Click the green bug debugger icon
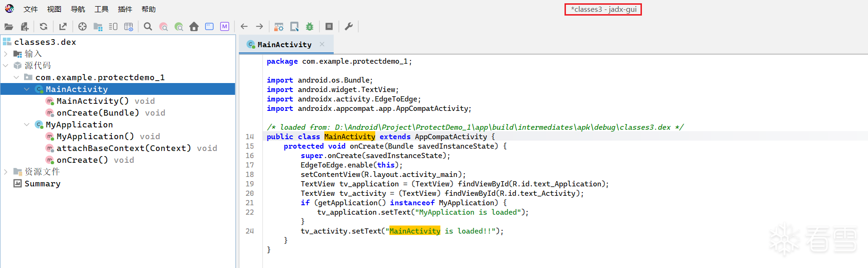 (x=310, y=27)
